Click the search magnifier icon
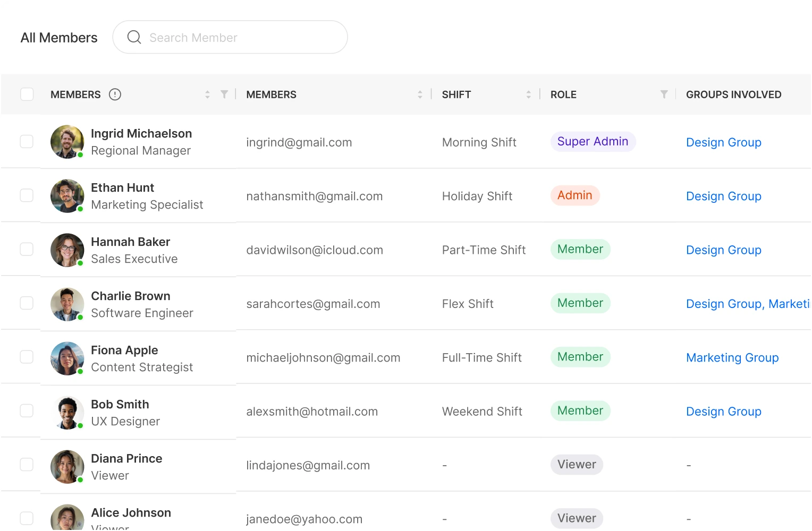 point(134,37)
